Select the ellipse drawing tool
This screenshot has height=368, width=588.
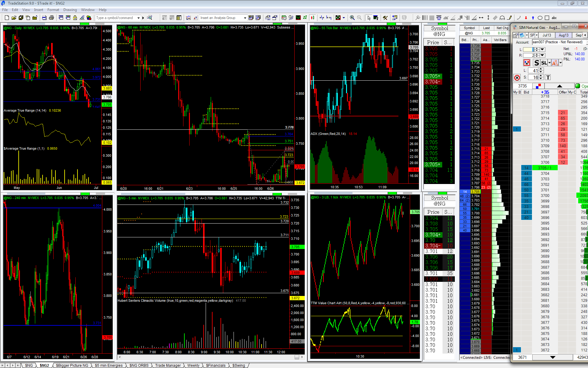point(540,18)
